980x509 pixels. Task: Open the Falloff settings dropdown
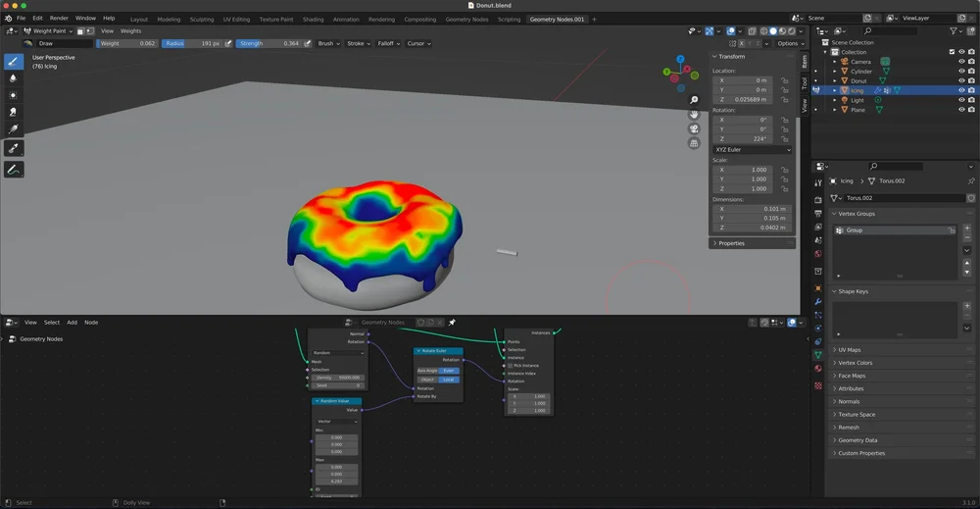pos(389,44)
